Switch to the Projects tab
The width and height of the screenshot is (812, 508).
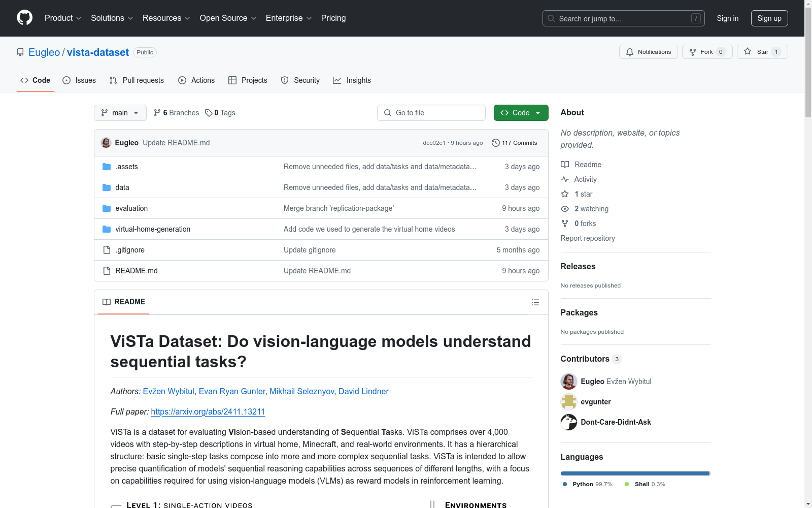[x=248, y=80]
